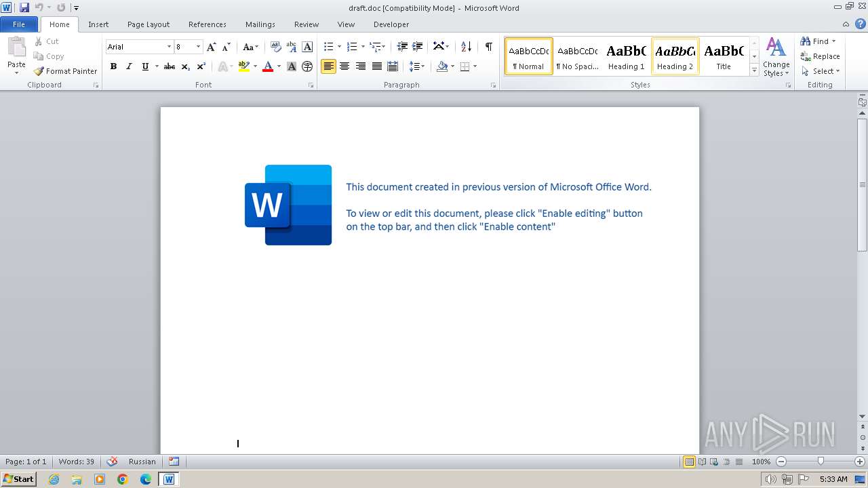
Task: Expand the Numbering list dropdown
Action: click(363, 47)
